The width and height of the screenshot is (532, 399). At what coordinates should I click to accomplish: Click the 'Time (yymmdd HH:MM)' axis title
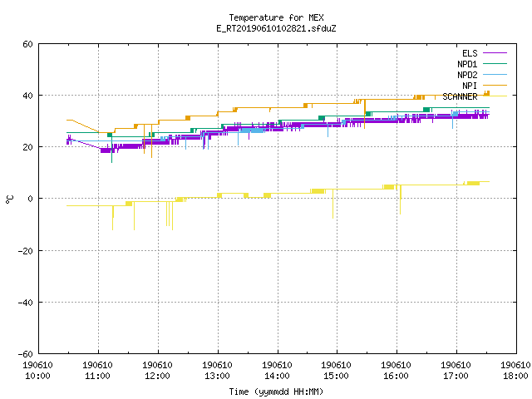coord(276,392)
